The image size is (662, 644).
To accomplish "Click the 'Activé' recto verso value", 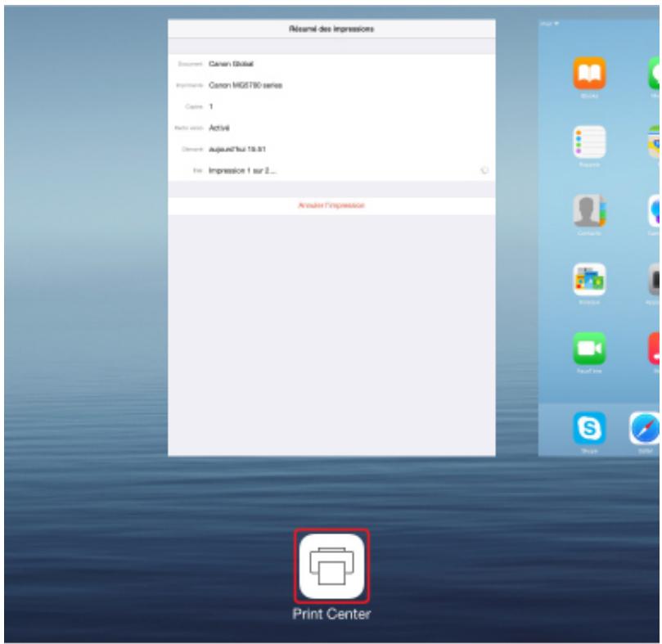I will tap(219, 128).
